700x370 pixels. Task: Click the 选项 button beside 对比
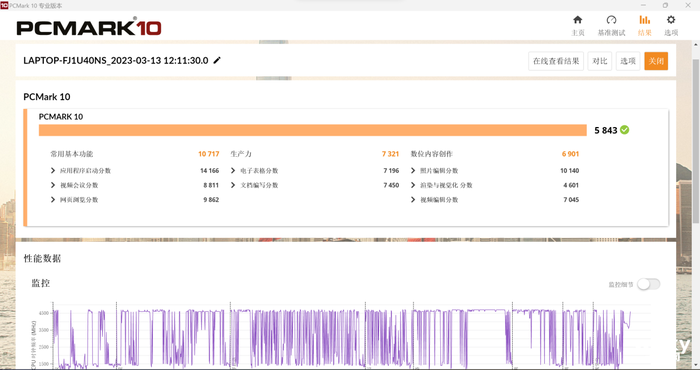point(628,61)
